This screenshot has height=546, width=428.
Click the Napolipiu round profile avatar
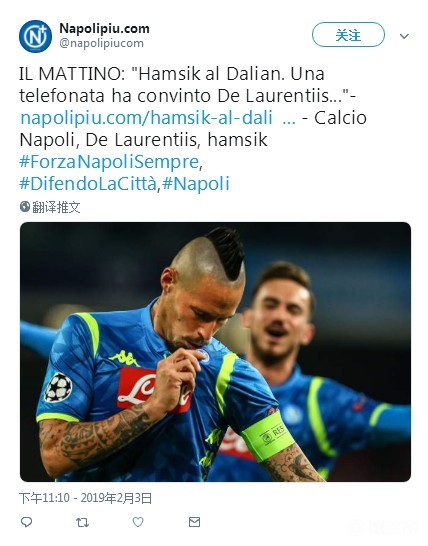click(x=35, y=36)
